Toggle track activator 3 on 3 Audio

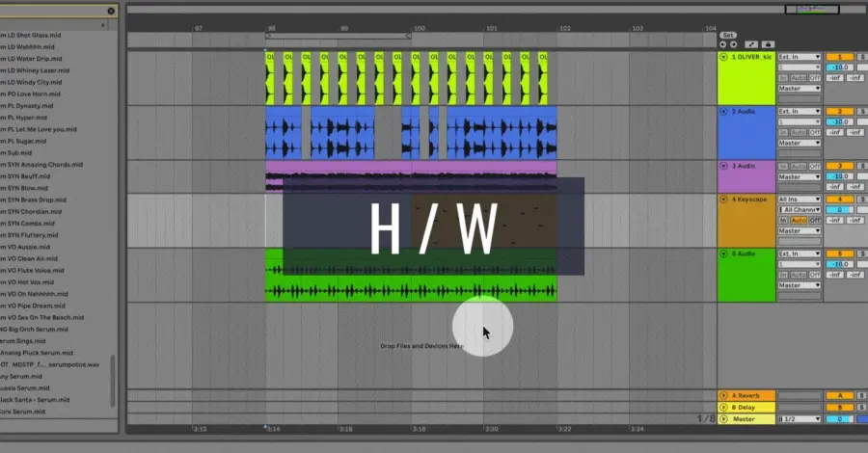pos(840,166)
